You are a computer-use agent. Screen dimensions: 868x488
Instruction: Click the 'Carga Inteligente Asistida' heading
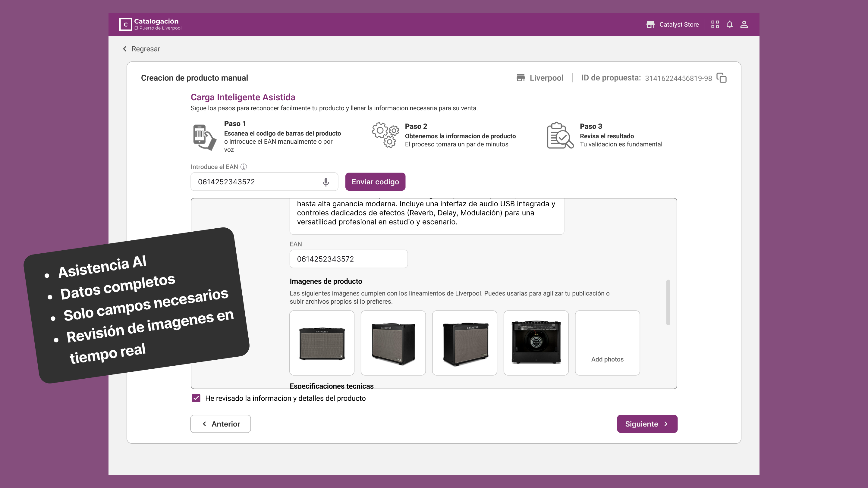click(243, 97)
